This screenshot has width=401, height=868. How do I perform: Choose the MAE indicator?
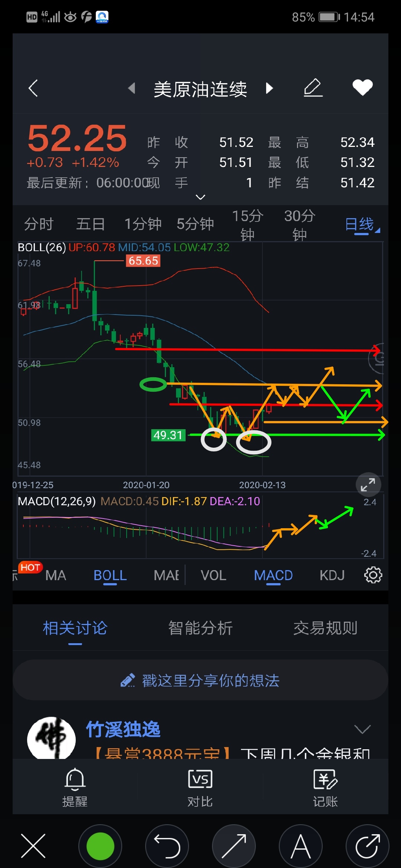point(166,575)
